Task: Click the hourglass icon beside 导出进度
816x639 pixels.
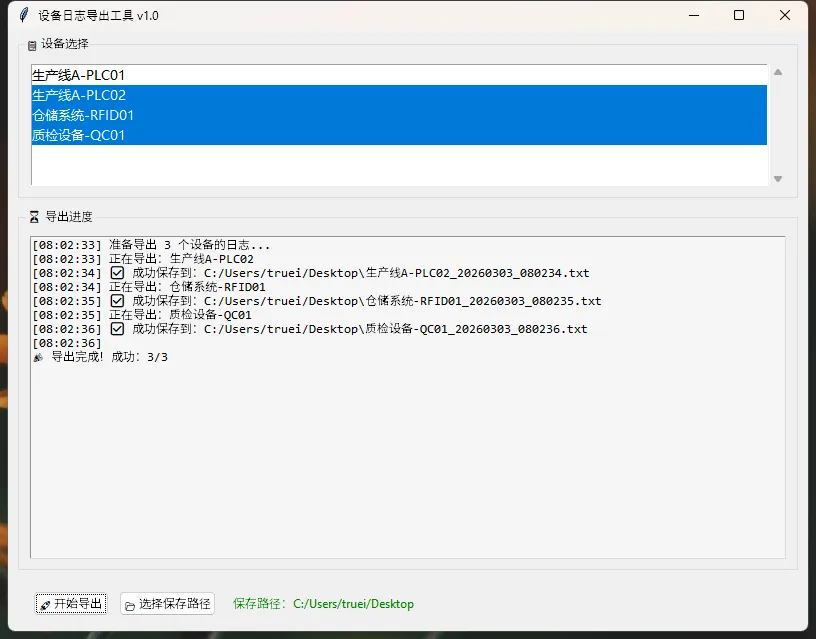Action: [x=34, y=217]
